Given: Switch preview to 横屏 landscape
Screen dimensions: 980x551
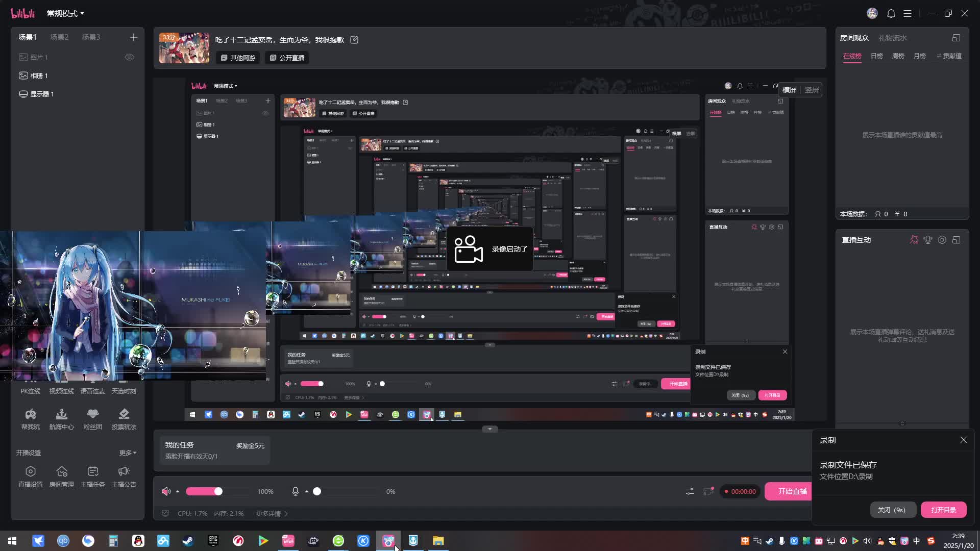Looking at the screenshot, I should click(x=789, y=90).
